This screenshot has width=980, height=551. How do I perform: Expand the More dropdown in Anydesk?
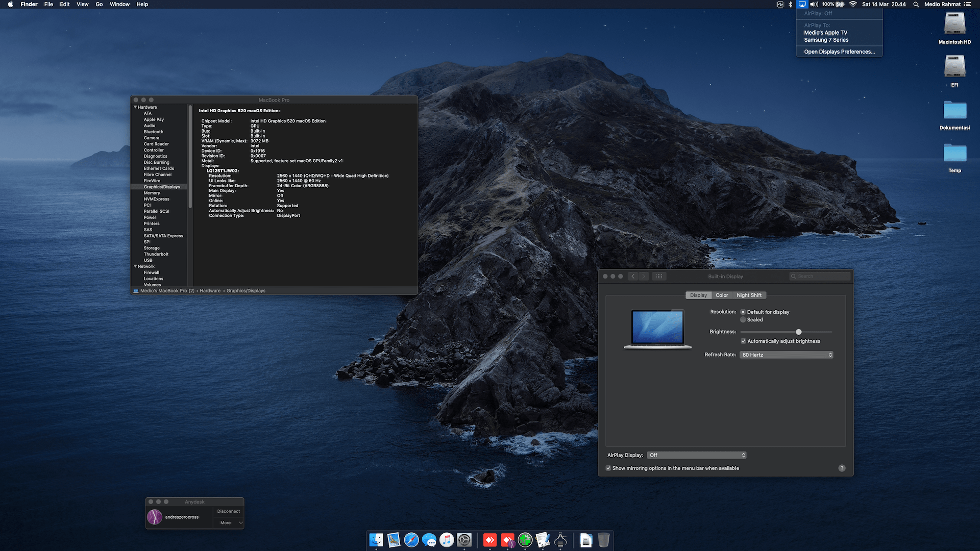point(231,523)
